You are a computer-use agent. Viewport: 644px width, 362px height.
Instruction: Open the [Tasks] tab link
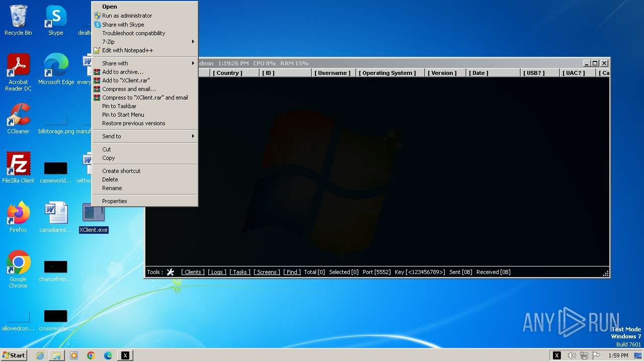click(x=240, y=272)
